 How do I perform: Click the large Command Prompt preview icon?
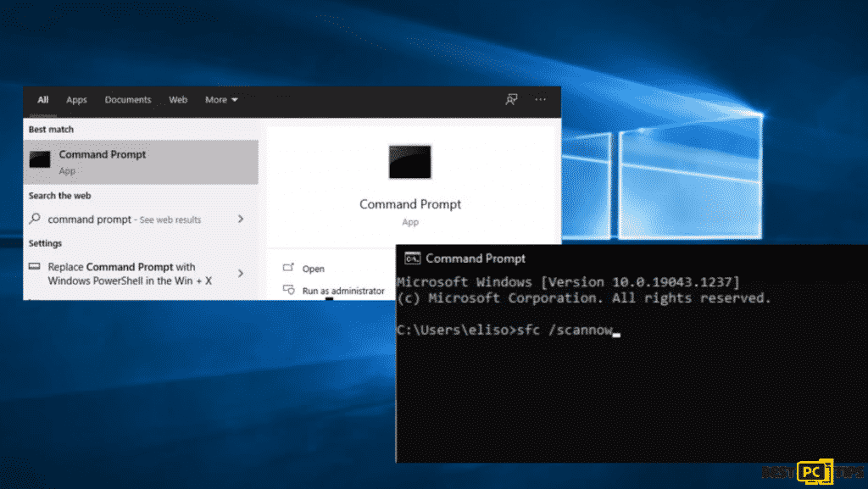tap(409, 162)
